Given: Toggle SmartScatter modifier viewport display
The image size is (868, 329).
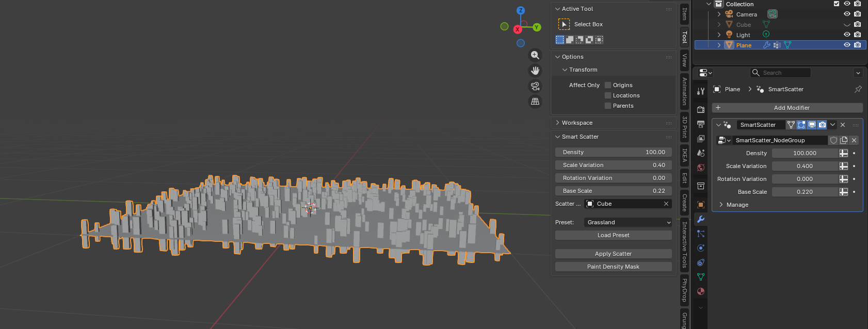Looking at the screenshot, I should click(812, 125).
